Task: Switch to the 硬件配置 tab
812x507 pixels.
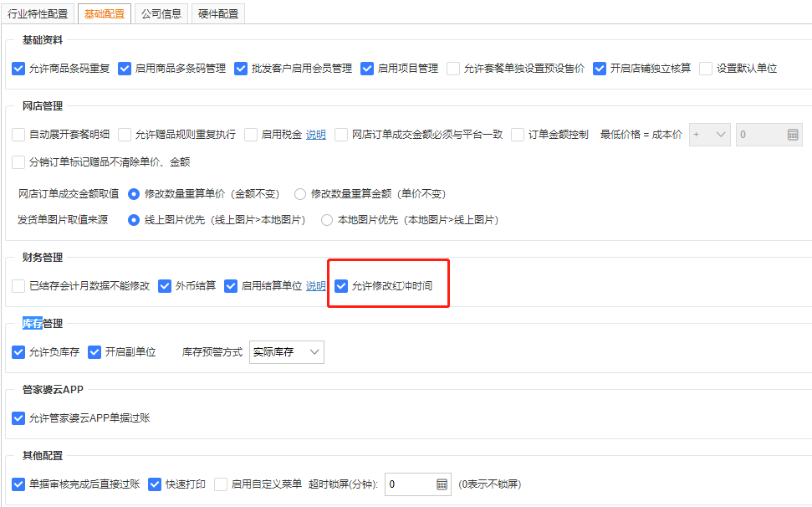Action: coord(218,14)
